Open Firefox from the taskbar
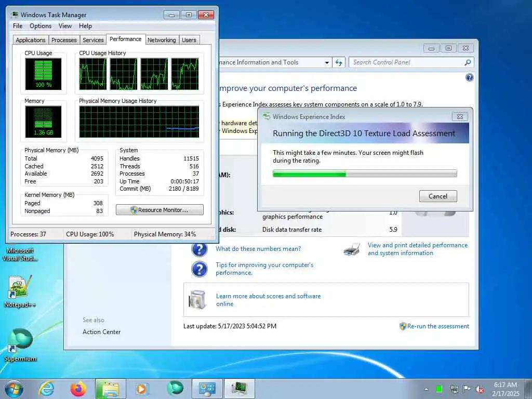The image size is (532, 399). [78, 389]
